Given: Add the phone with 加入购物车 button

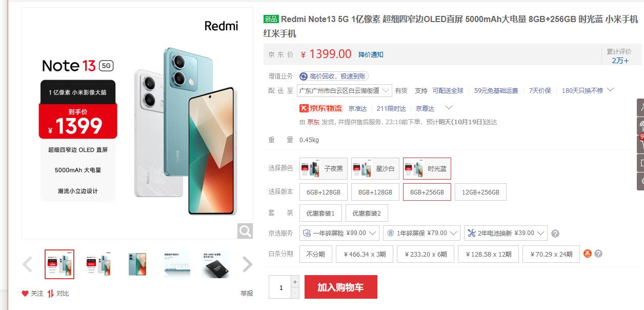Looking at the screenshot, I should 341,287.
